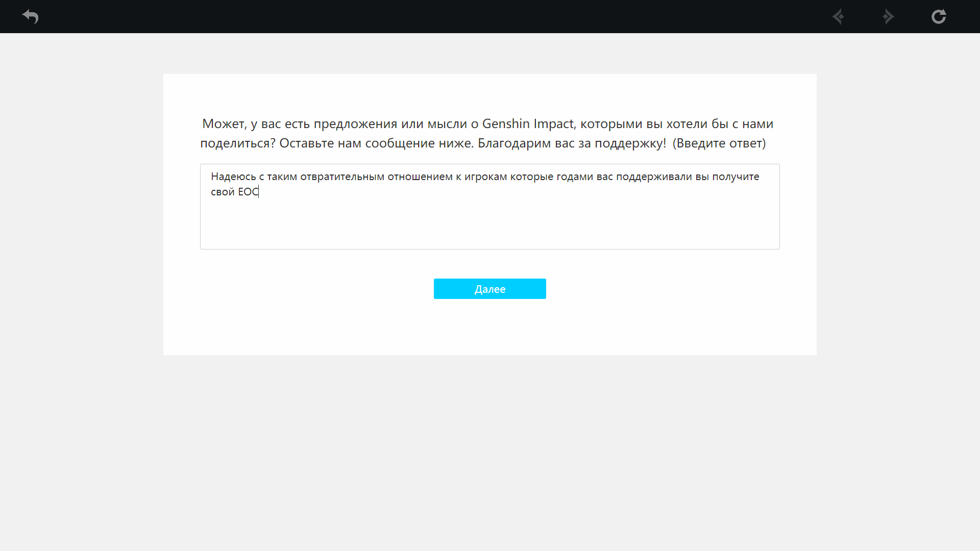980x551 pixels.
Task: Go back with the left navigation arrow
Action: [x=838, y=17]
